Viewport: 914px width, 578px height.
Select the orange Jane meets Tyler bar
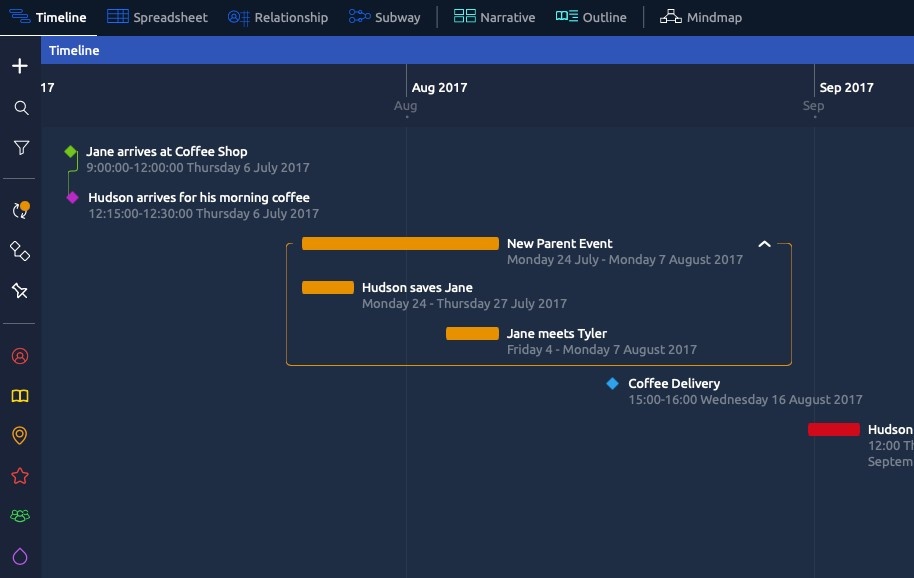coord(472,333)
